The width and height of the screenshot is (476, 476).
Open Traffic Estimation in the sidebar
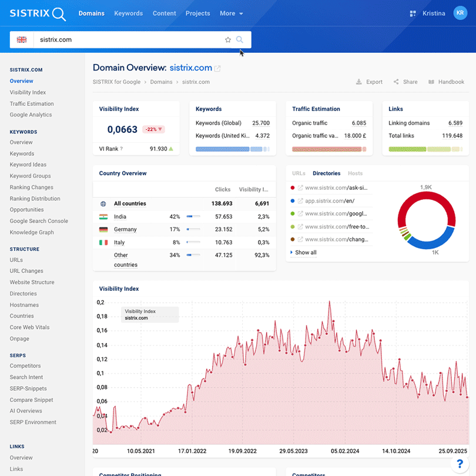[32, 104]
